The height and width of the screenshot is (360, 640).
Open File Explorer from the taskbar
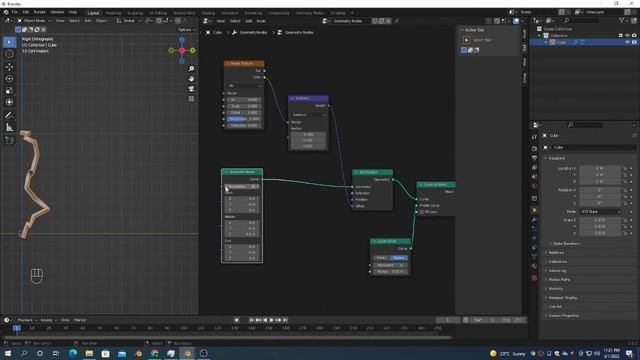[89, 353]
